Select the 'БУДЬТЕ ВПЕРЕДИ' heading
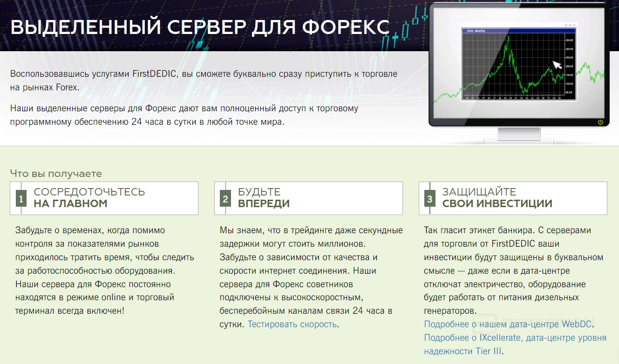Viewport: 619px width, 364px height. [264, 198]
